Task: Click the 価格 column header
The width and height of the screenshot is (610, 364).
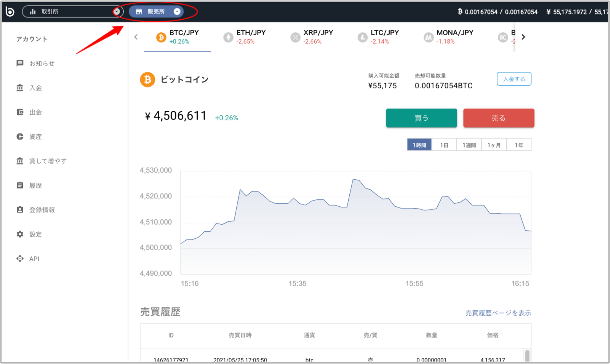Action: (x=493, y=335)
